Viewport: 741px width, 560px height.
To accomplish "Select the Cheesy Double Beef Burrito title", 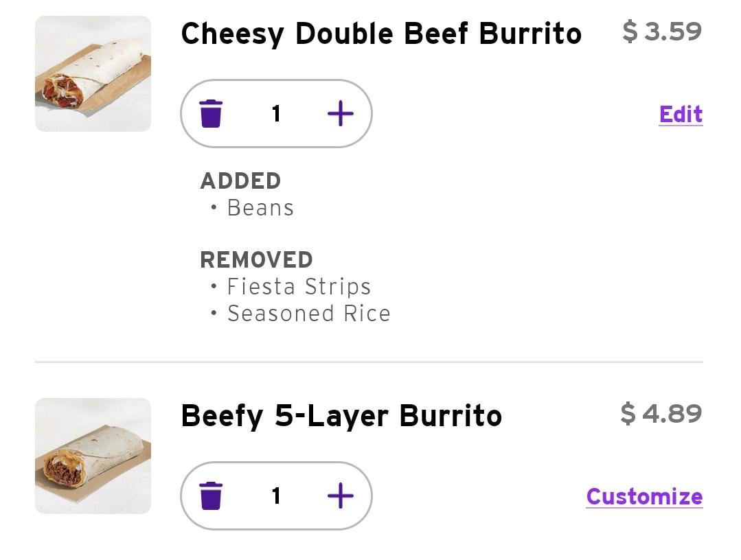I will (x=381, y=34).
